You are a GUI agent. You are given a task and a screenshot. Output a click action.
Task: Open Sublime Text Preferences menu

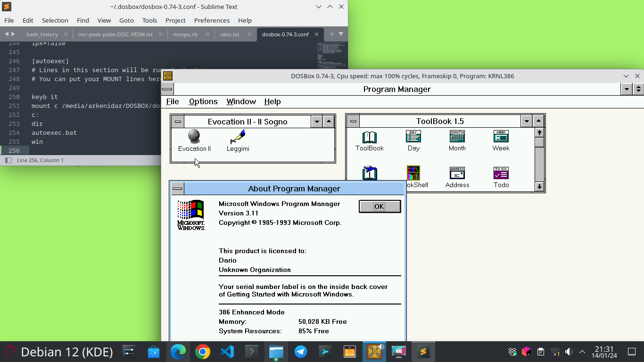coord(212,20)
